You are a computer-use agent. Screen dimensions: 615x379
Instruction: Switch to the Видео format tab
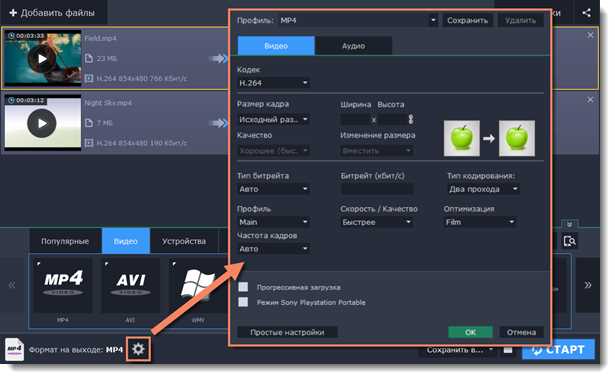(x=126, y=241)
